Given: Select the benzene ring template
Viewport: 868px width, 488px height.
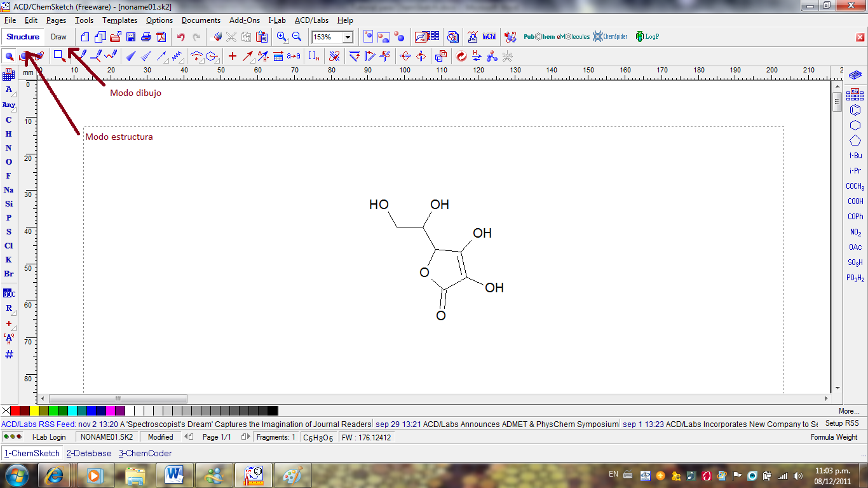Looking at the screenshot, I should pyautogui.click(x=855, y=109).
